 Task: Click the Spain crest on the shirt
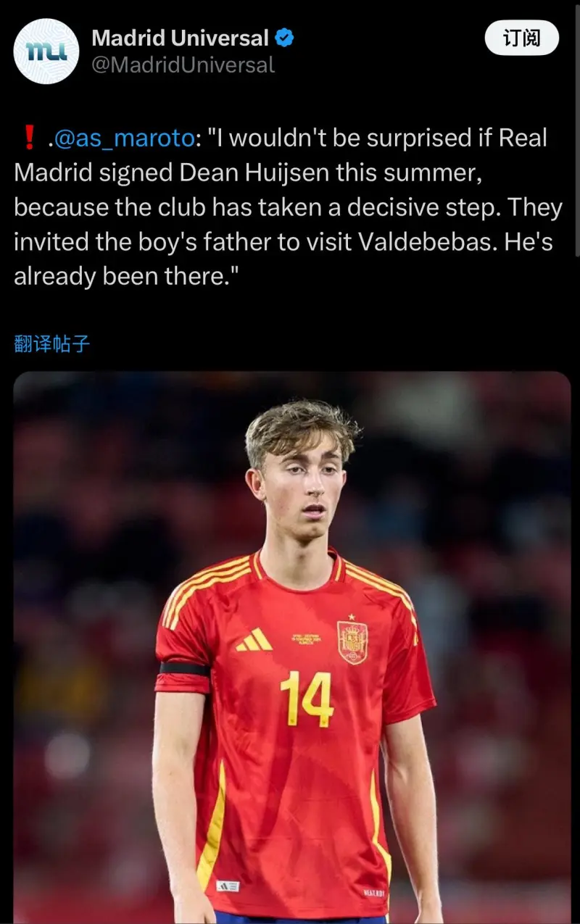coord(352,641)
